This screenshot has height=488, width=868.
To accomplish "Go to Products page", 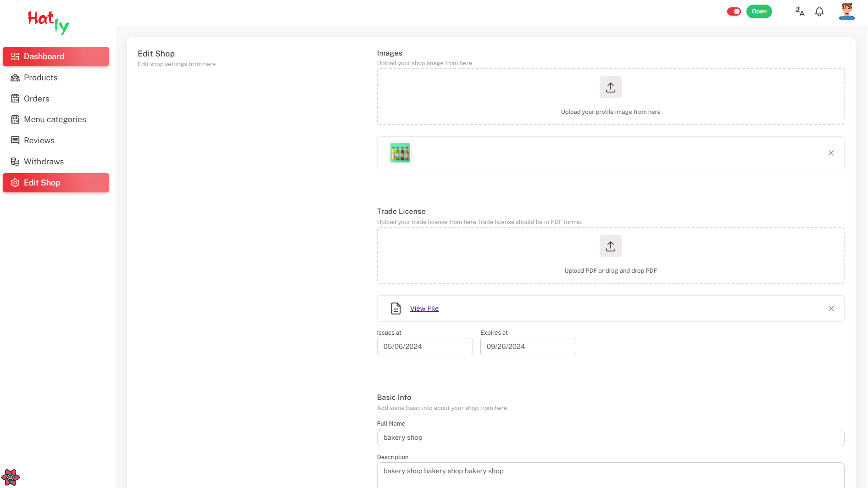I will (x=56, y=78).
